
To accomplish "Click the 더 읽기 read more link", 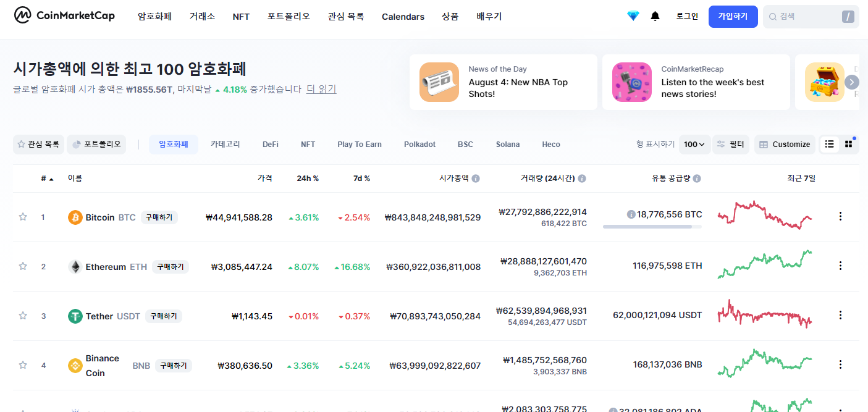I will (x=321, y=89).
